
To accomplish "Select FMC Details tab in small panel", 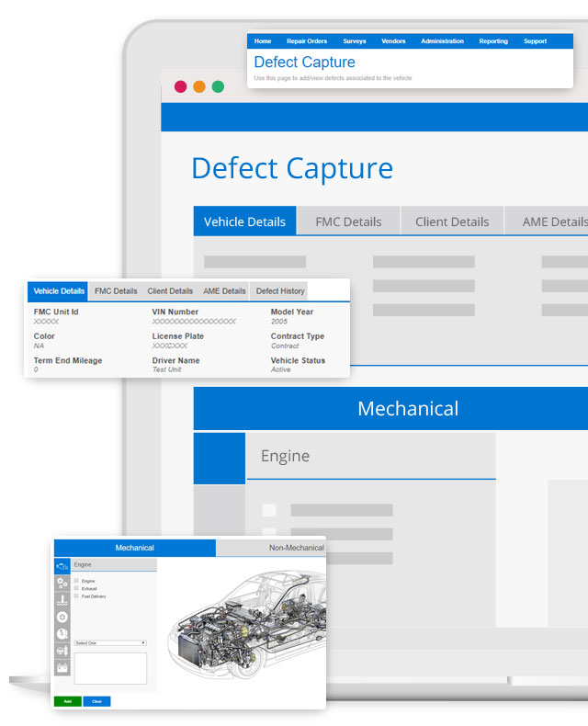I will (x=116, y=291).
